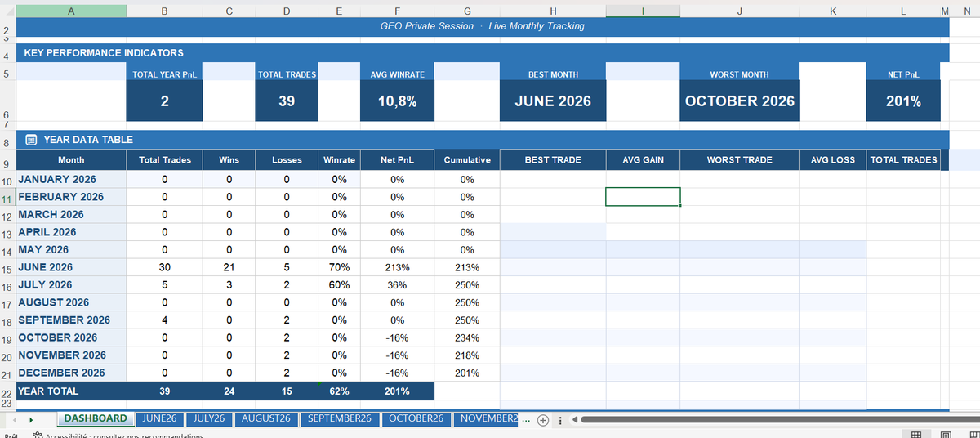This screenshot has height=438, width=980.
Task: Click Year Total losses cell 15
Action: [x=287, y=391]
